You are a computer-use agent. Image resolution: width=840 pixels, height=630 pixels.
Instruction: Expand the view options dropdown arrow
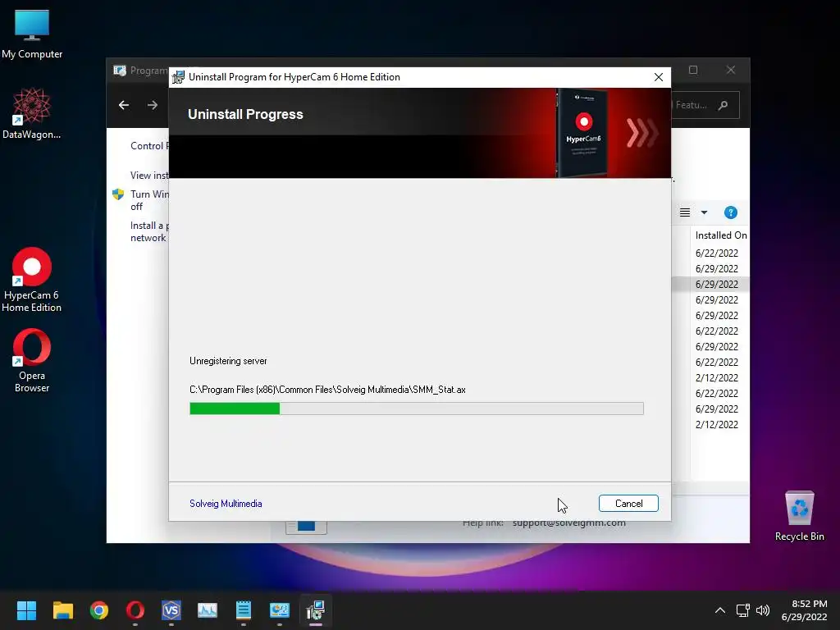[704, 212]
